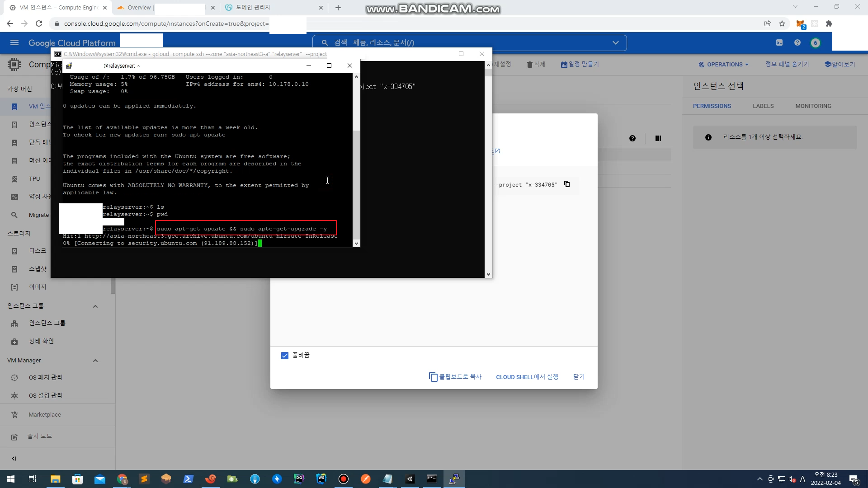The image size is (868, 488).
Task: Open the help question mark icon
Action: coord(797,42)
